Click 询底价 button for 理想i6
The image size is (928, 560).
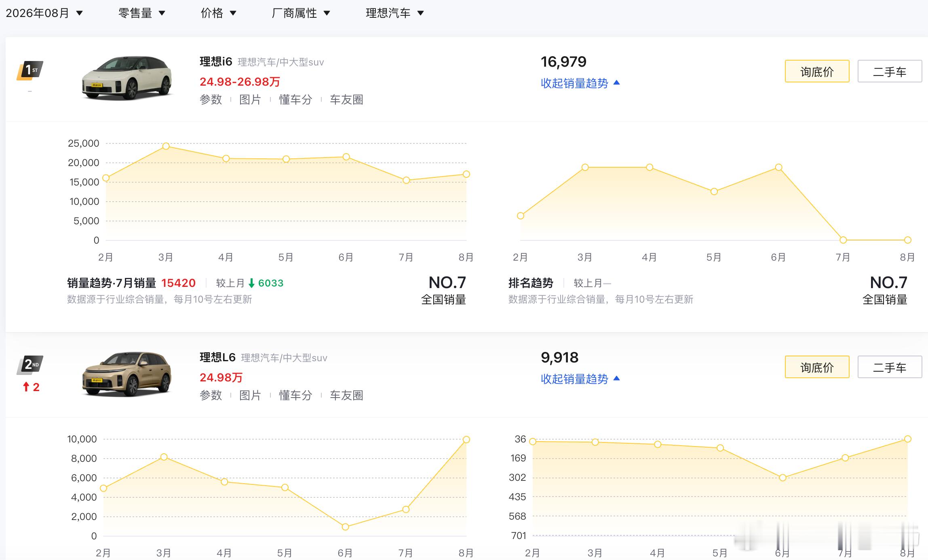click(817, 71)
